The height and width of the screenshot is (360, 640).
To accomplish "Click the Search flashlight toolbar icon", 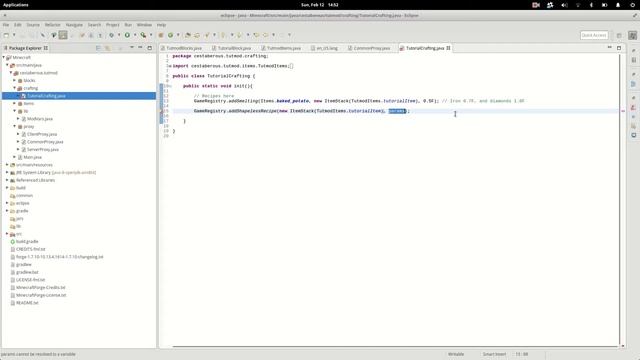I will pos(207,35).
